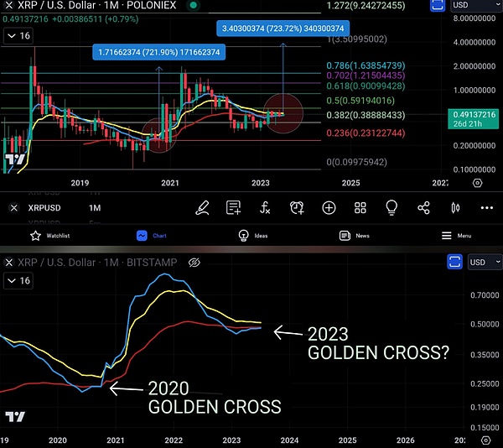Click the 2024 label on Bitstamp time axis

pyautogui.click(x=289, y=440)
